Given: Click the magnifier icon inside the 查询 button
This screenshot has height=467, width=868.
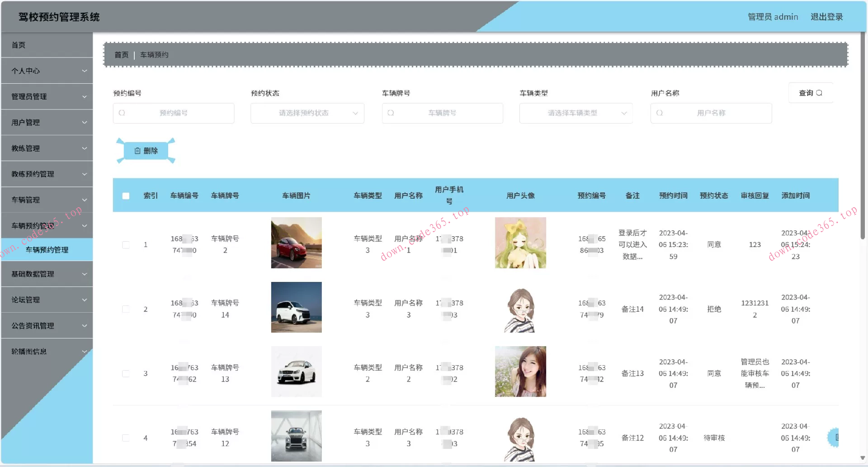Looking at the screenshot, I should [820, 93].
